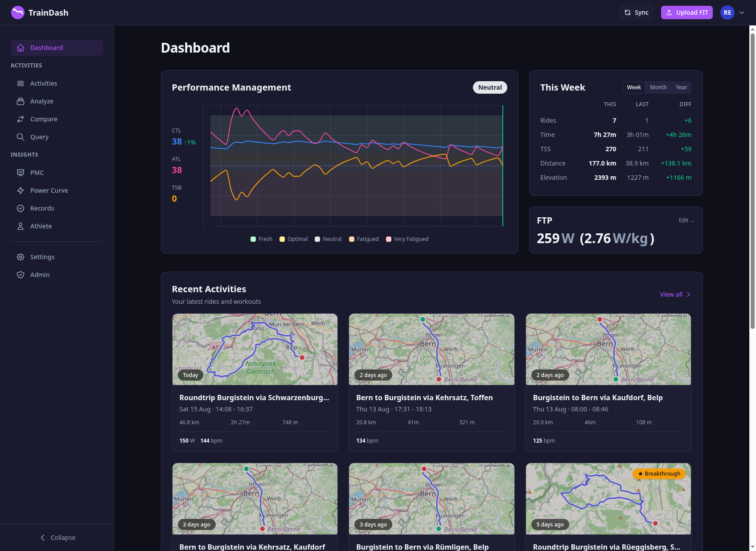Screen dimensions: 756x551
Task: Click the Settings gear icon
Action: coord(21,257)
